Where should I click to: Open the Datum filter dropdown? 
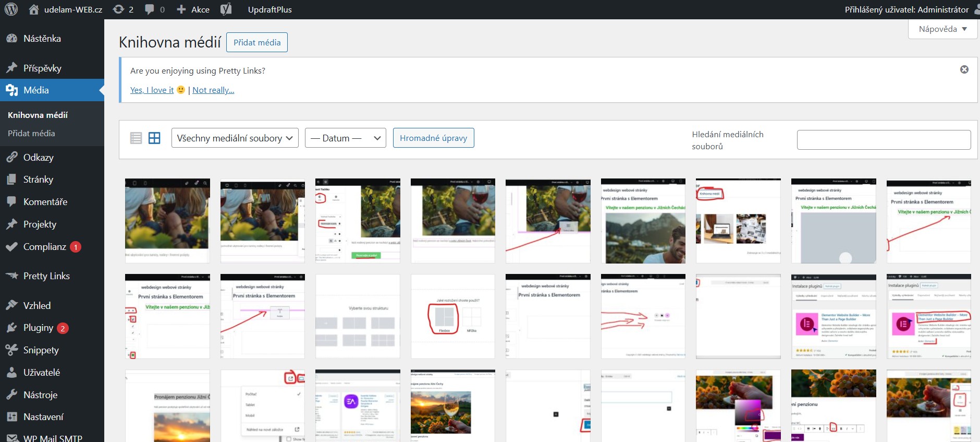pyautogui.click(x=345, y=138)
